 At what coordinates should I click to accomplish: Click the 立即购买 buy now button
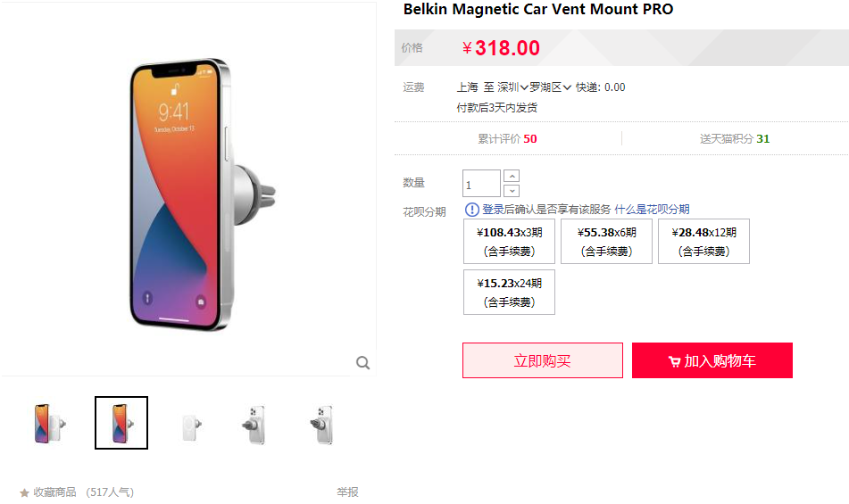coord(543,360)
